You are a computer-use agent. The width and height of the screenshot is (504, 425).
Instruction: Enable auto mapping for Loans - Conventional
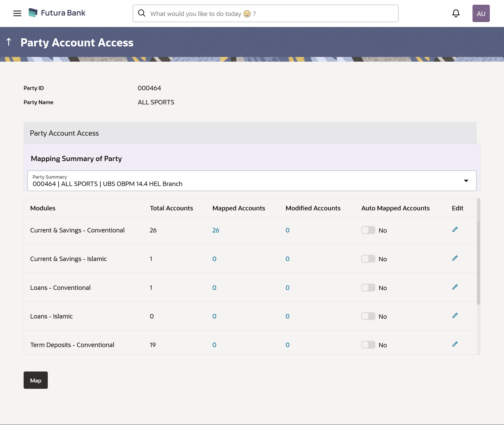point(368,288)
